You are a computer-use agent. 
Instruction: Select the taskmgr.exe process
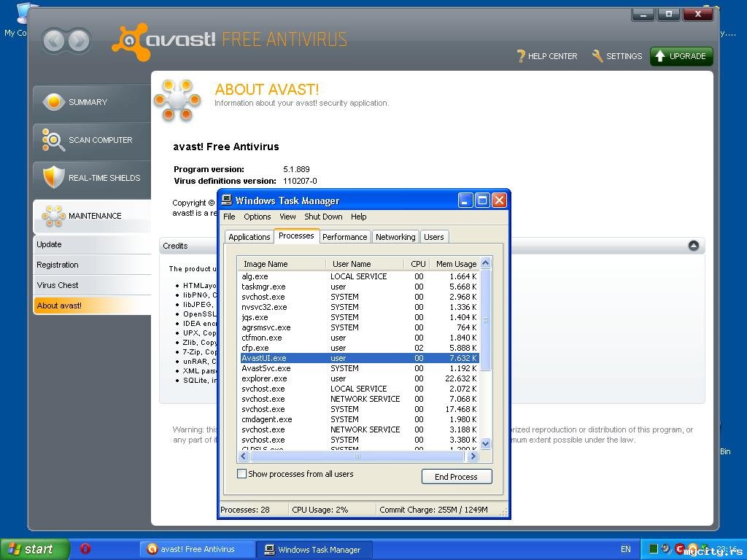(359, 287)
